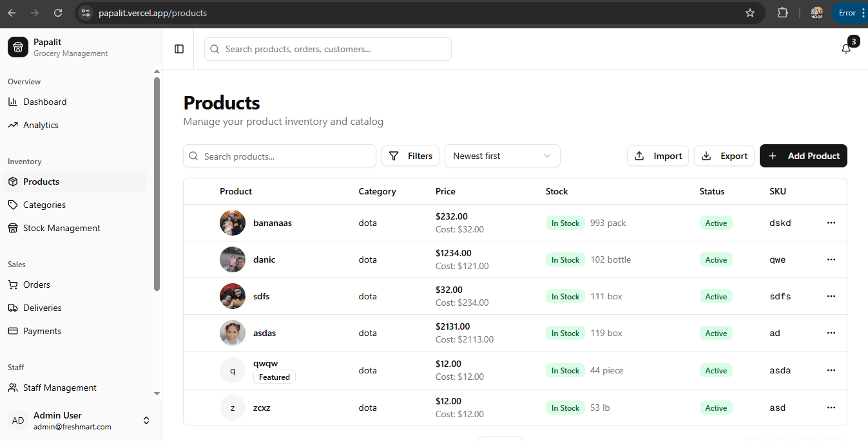This screenshot has width=868, height=441.
Task: Toggle the sidebar panel icon
Action: point(179,49)
